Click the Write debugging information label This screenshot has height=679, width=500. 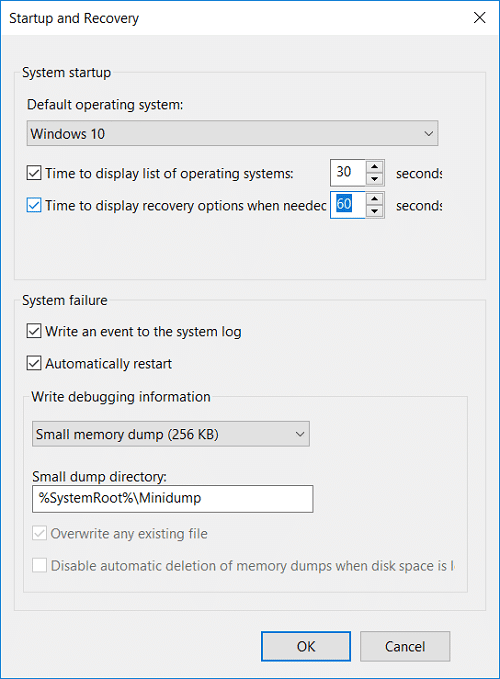[121, 397]
